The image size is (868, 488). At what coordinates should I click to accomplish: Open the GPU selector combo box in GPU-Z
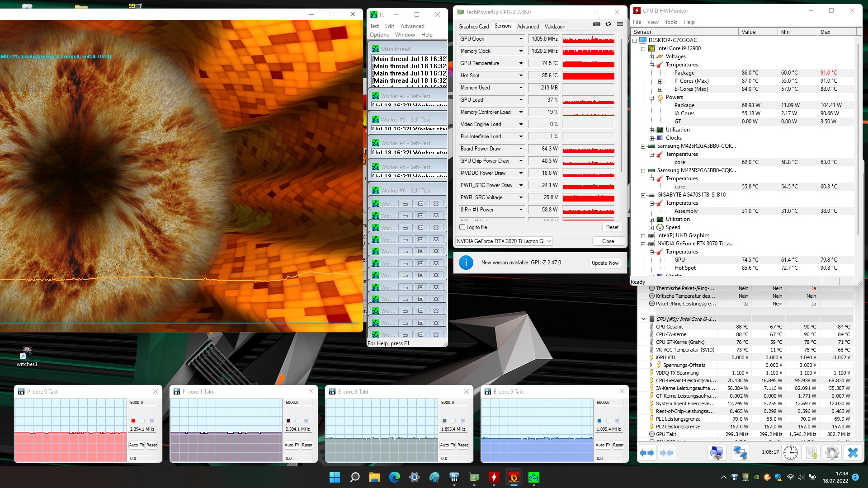pos(504,241)
